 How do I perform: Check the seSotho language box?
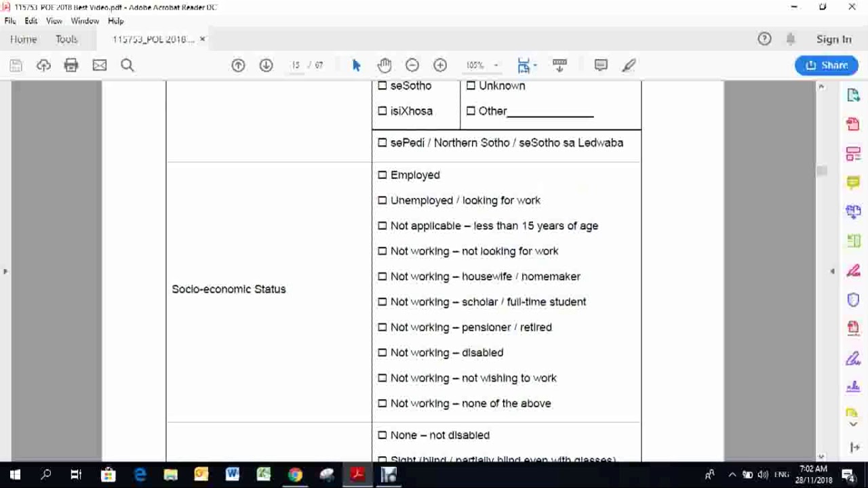(x=382, y=85)
